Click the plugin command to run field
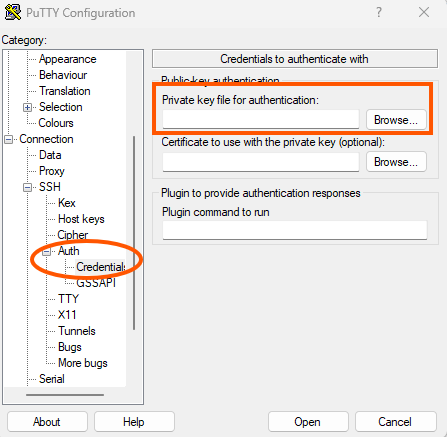The width and height of the screenshot is (447, 437). click(295, 230)
